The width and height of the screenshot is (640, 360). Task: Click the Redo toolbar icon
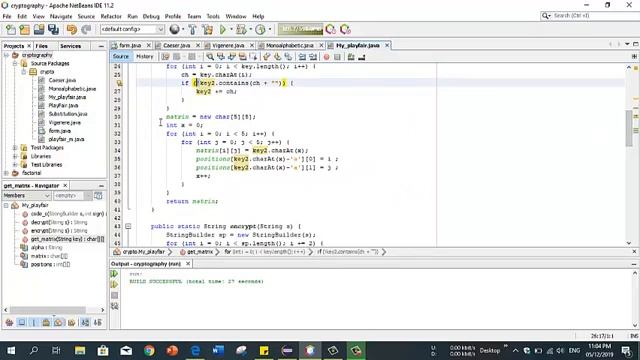click(x=86, y=29)
